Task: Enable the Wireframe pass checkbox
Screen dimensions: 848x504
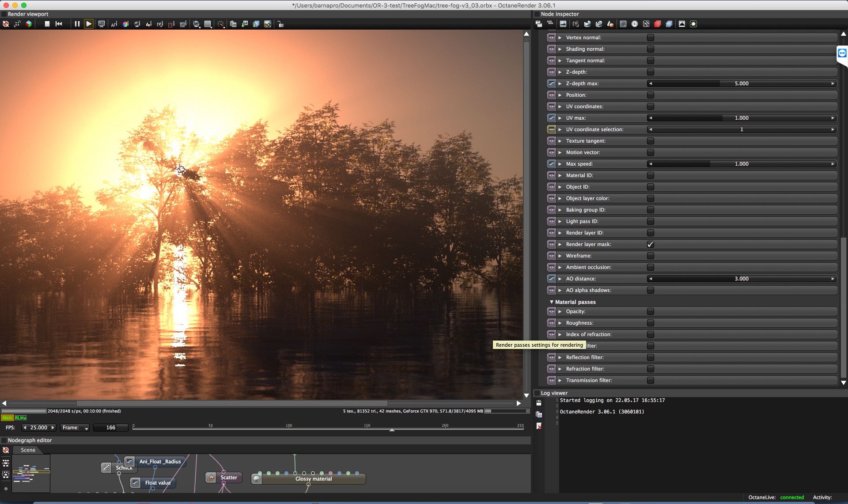Action: (650, 256)
